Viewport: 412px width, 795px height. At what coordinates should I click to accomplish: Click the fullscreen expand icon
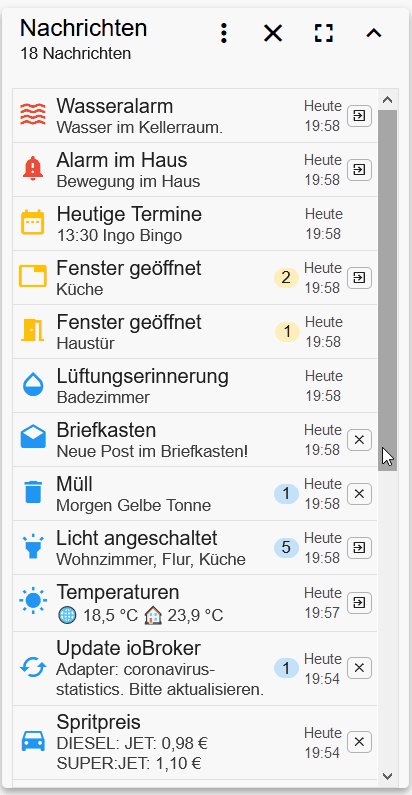(x=324, y=33)
